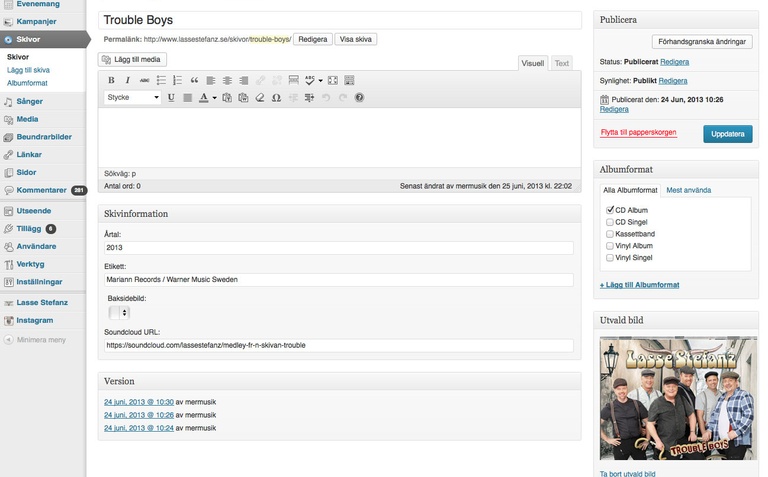Expand the text color dropdown arrow

pos(214,98)
